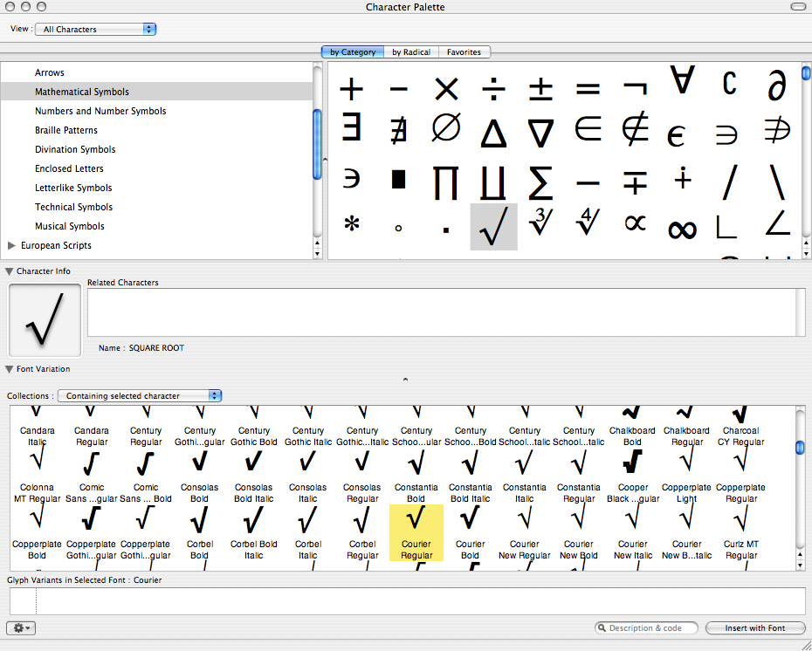Select the square root character in grid
This screenshot has width=812, height=651.
(493, 227)
